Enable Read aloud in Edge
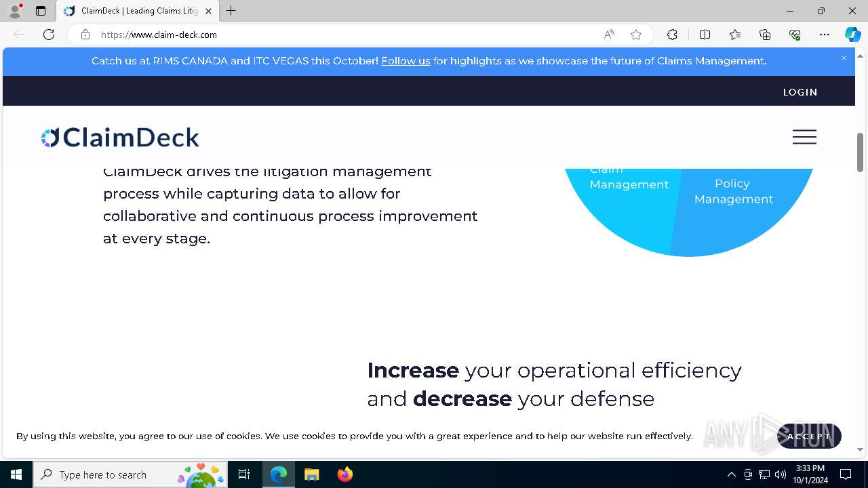 (x=609, y=35)
